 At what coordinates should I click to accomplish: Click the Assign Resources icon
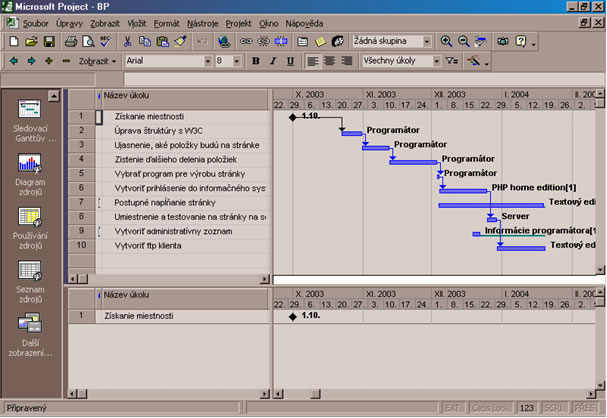338,41
